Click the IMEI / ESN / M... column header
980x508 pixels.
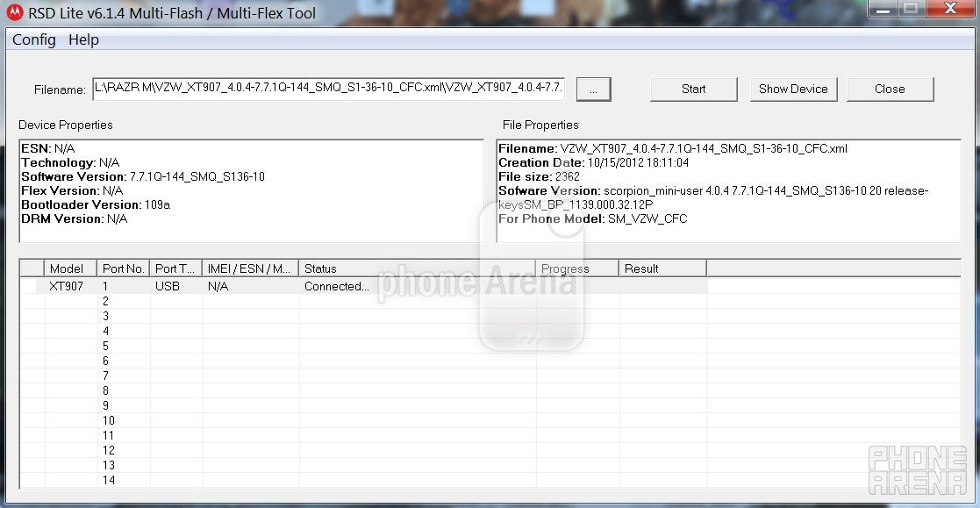tap(250, 268)
